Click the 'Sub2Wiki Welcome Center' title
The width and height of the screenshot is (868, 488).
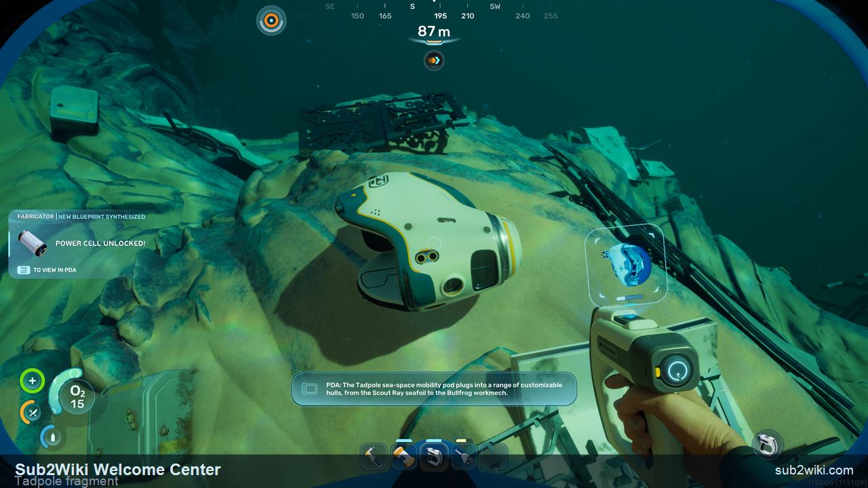(118, 469)
